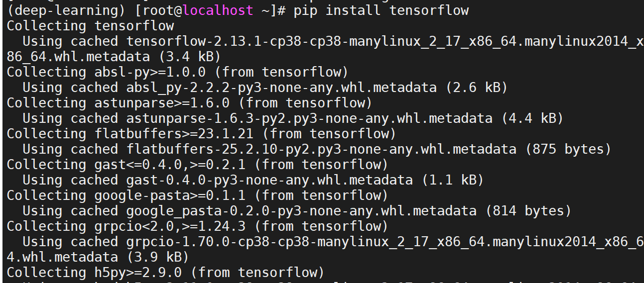Click the "Collecting tensorflow" output line
The height and width of the screenshot is (283, 644).
point(90,25)
